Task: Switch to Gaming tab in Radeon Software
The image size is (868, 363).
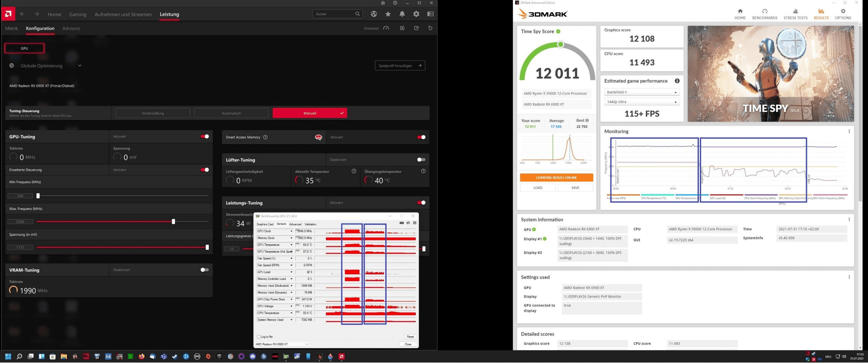Action: click(78, 14)
